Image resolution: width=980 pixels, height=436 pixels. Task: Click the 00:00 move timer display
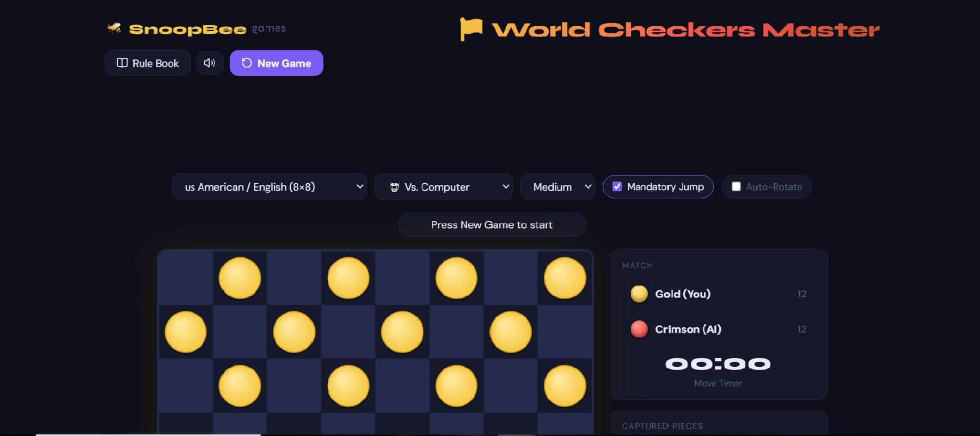718,364
